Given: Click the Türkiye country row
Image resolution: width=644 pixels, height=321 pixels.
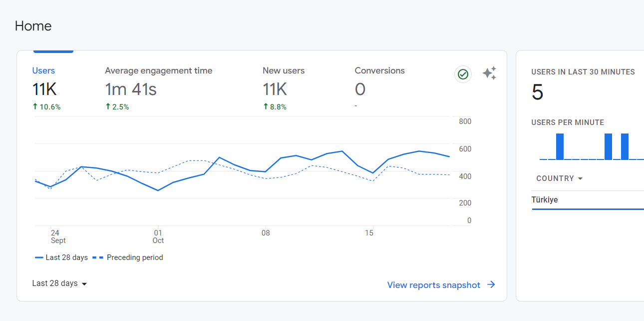Looking at the screenshot, I should click(x=588, y=200).
